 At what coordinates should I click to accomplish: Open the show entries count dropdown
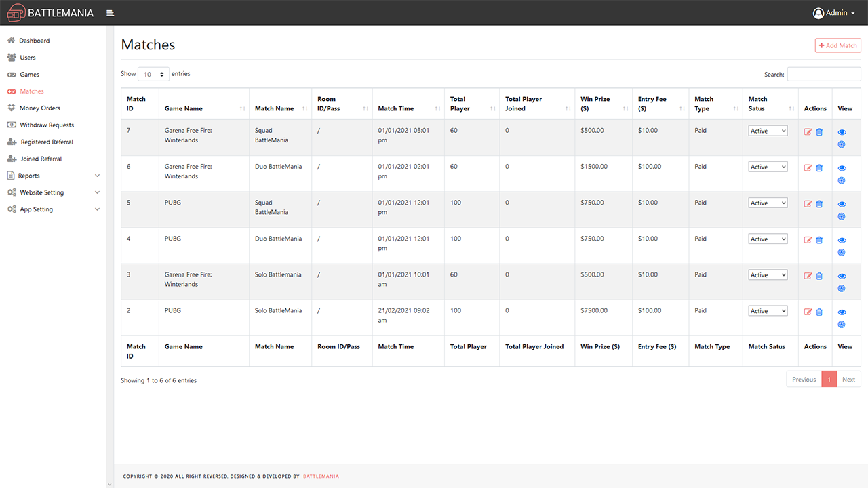click(153, 74)
